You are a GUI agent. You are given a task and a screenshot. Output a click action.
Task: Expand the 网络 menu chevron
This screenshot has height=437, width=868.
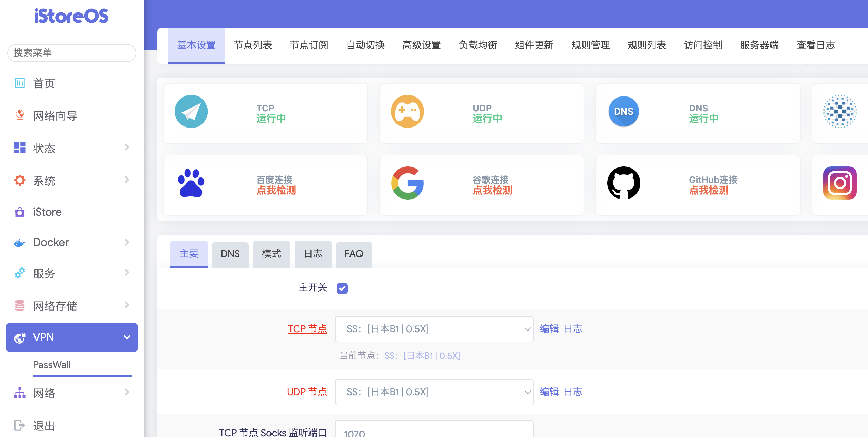click(127, 392)
